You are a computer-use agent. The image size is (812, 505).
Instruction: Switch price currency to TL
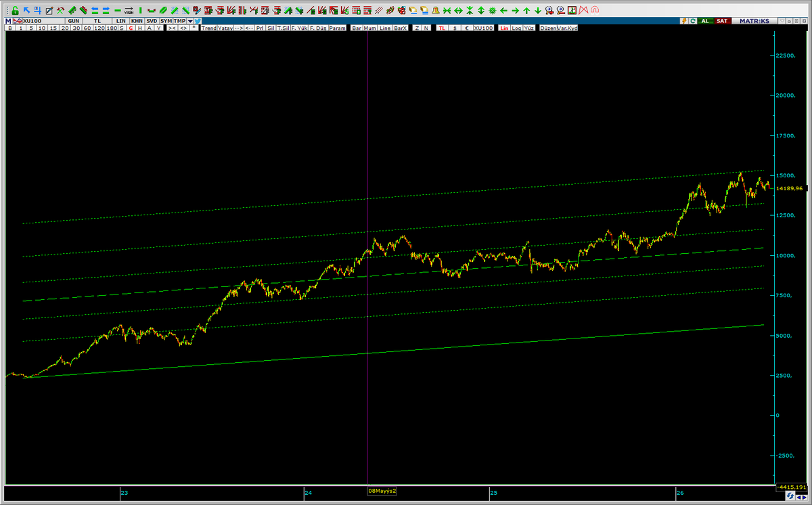point(441,28)
